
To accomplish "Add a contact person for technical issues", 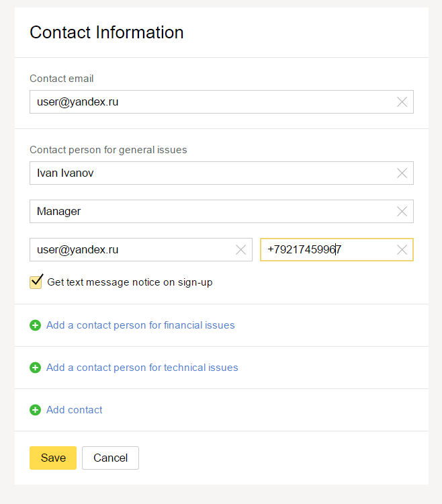I will tap(142, 368).
